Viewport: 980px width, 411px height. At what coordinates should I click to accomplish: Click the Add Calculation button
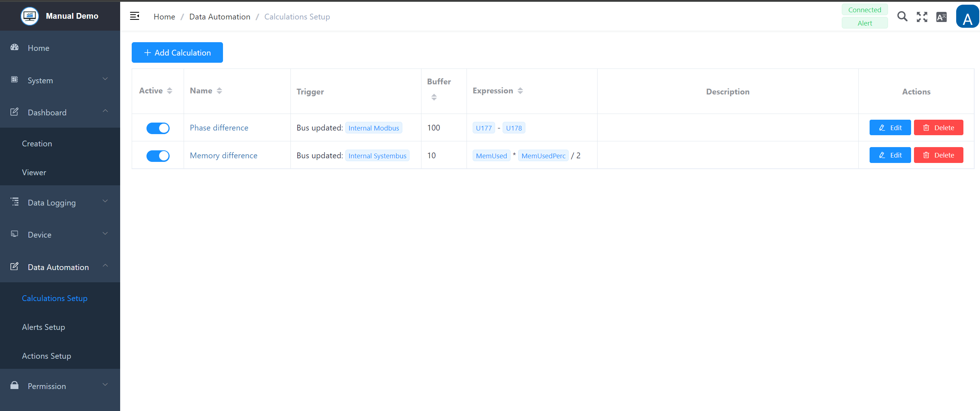(x=177, y=53)
